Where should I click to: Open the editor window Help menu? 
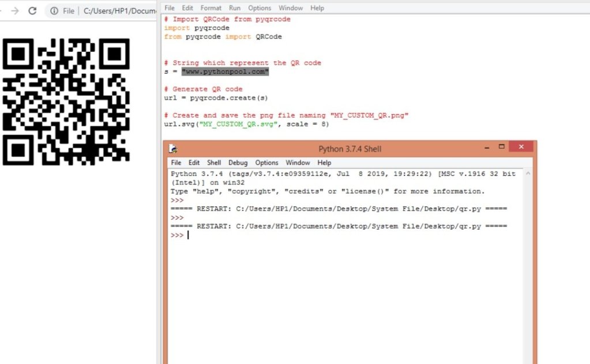(x=317, y=8)
